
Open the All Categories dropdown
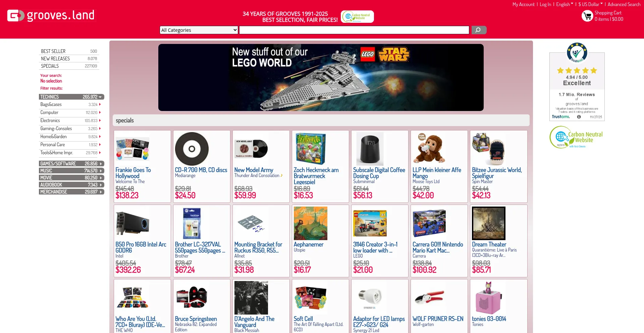(x=199, y=30)
